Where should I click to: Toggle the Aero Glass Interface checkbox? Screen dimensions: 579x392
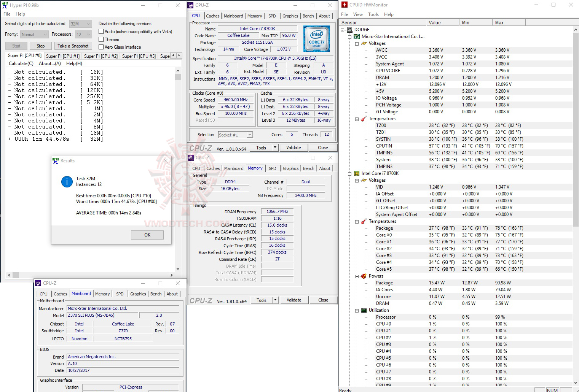pos(101,47)
